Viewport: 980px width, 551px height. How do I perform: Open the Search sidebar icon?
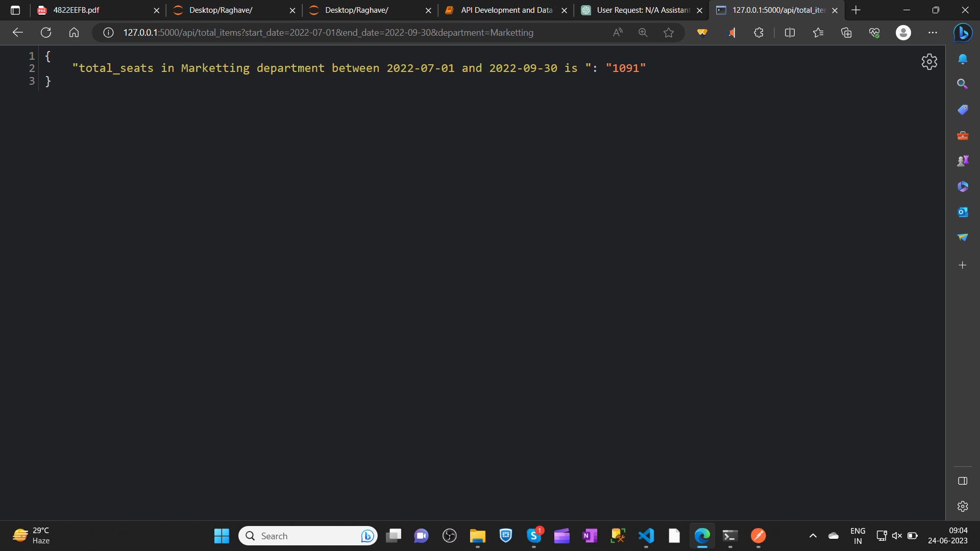pos(963,84)
